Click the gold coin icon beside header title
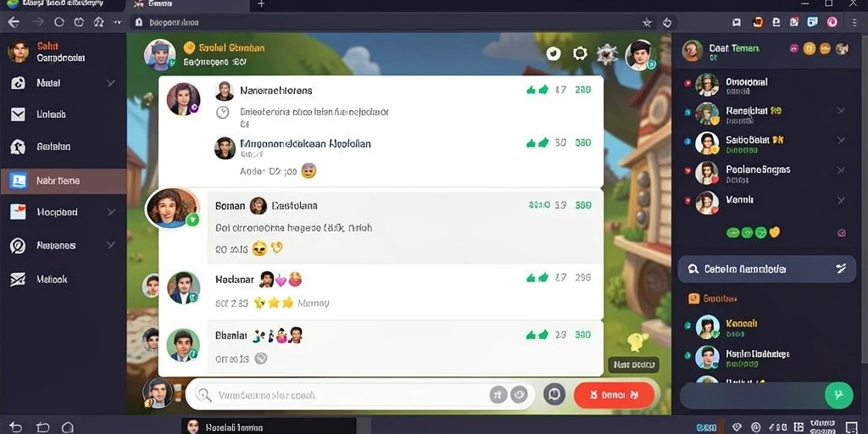868x434 pixels. [x=189, y=47]
